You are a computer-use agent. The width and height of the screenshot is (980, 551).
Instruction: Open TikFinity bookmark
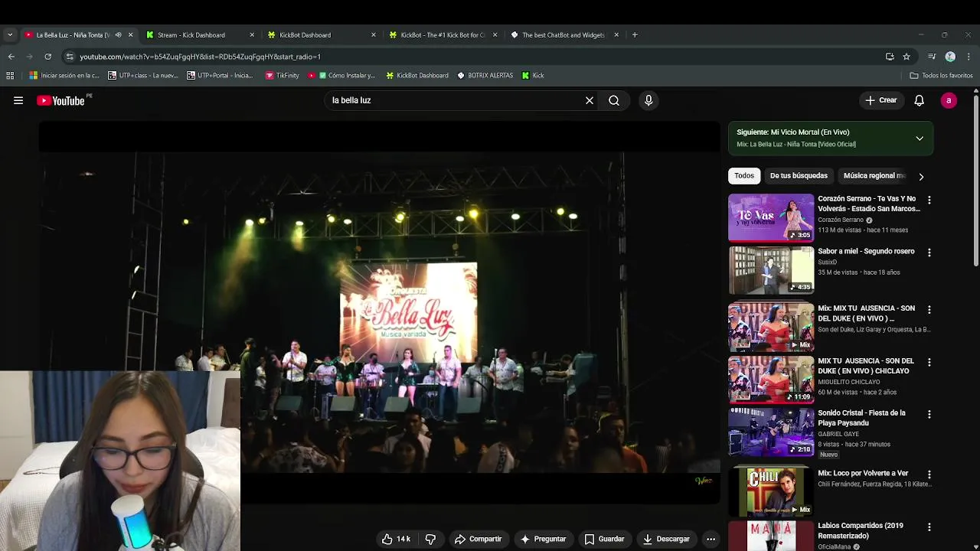tap(282, 75)
